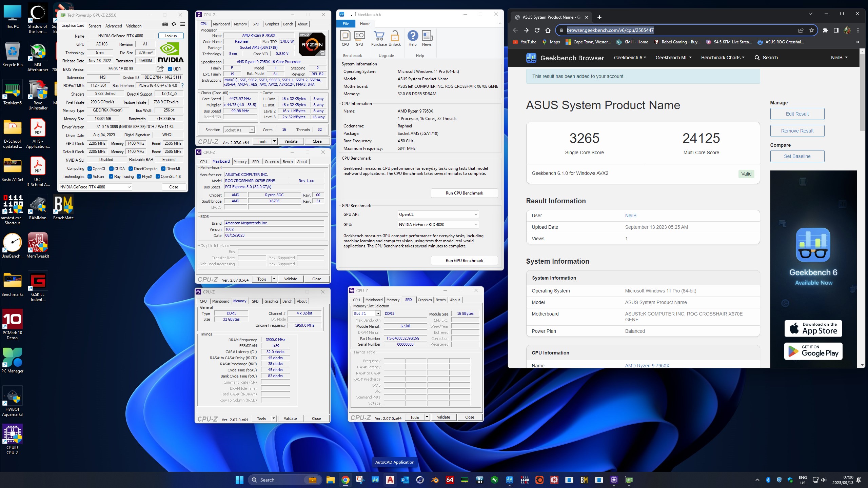Screen dimensions: 868x488
Task: Click the GPU benchmark icon in Geekbench ribbon
Action: point(359,38)
